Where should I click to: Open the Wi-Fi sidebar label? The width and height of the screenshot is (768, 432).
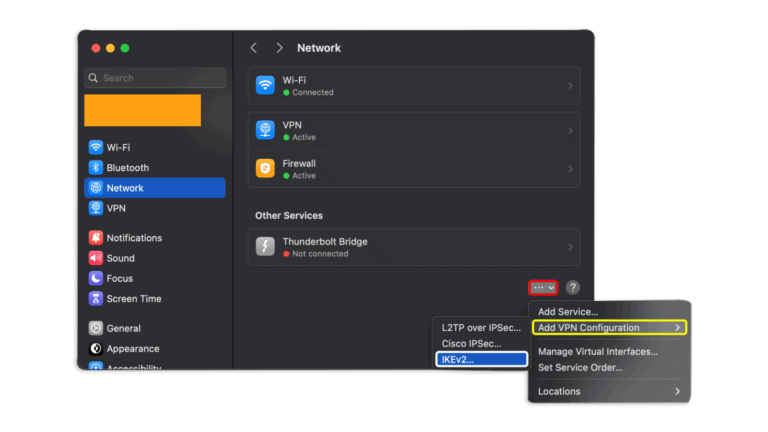[x=118, y=147]
